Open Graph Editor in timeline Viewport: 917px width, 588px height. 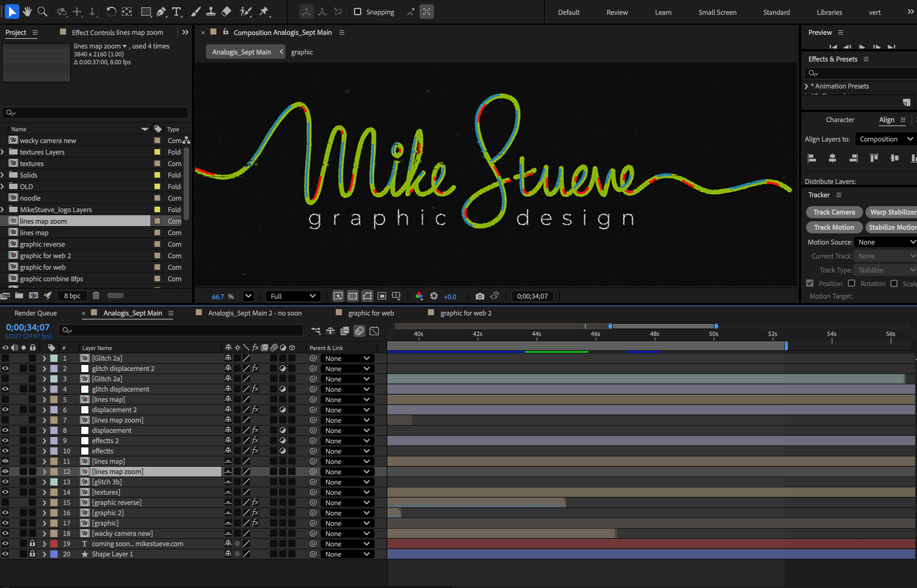[374, 331]
